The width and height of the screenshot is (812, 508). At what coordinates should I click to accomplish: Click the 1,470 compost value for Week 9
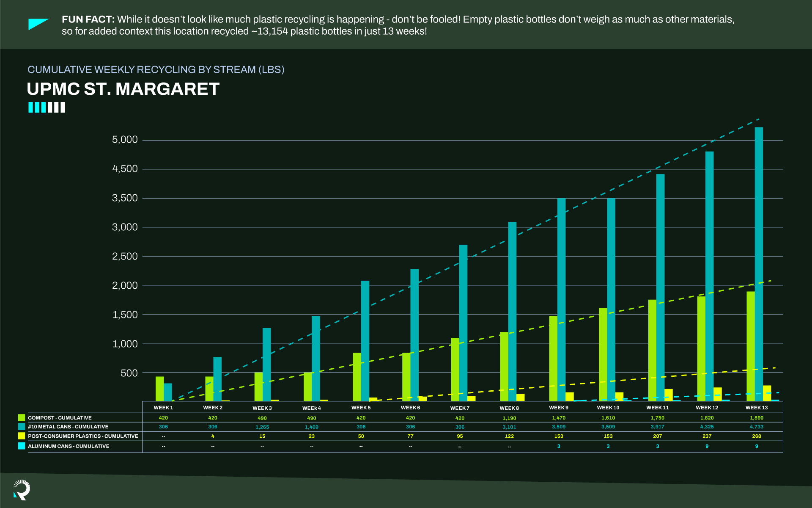click(x=559, y=418)
